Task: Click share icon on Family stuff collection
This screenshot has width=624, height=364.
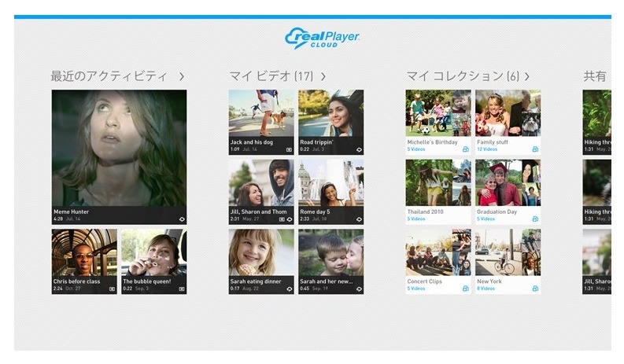Action: (535, 149)
